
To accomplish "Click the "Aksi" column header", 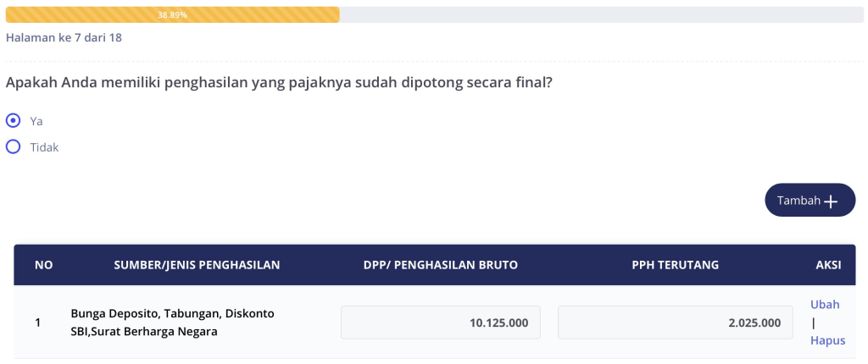I will coord(827,265).
